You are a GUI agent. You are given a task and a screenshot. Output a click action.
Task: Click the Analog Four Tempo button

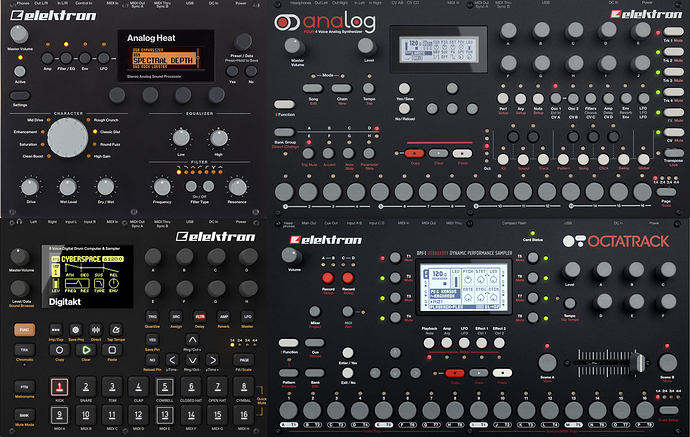(x=369, y=88)
